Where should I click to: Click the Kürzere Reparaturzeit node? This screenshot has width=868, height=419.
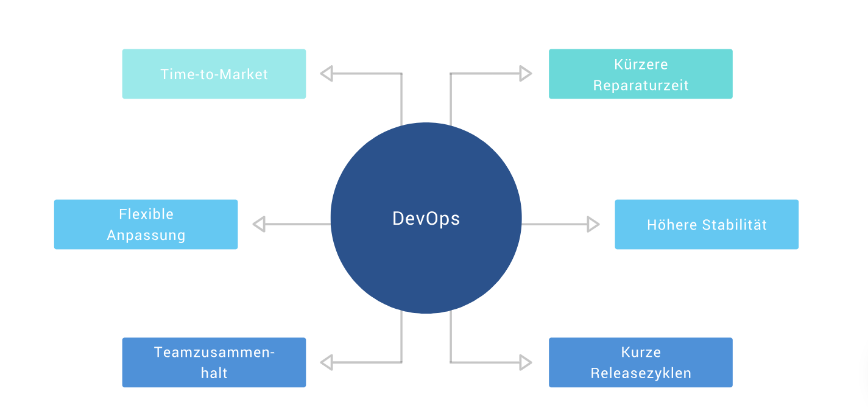click(x=641, y=73)
